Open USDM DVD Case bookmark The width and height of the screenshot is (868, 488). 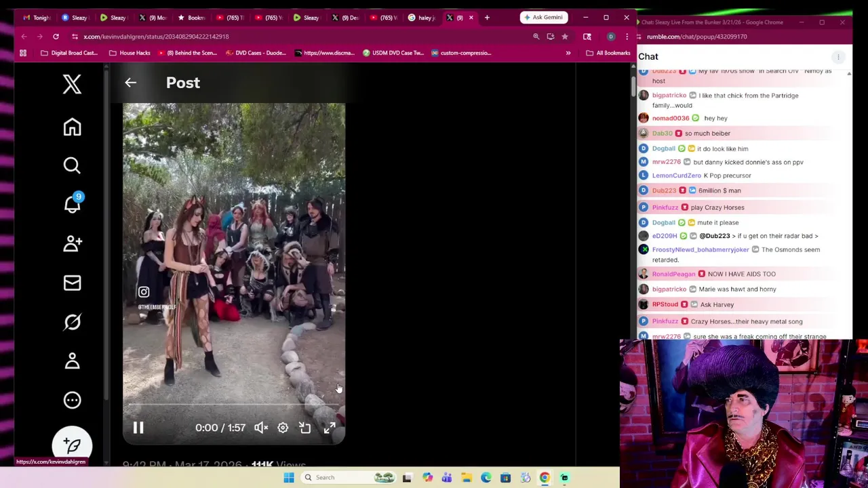(x=393, y=53)
